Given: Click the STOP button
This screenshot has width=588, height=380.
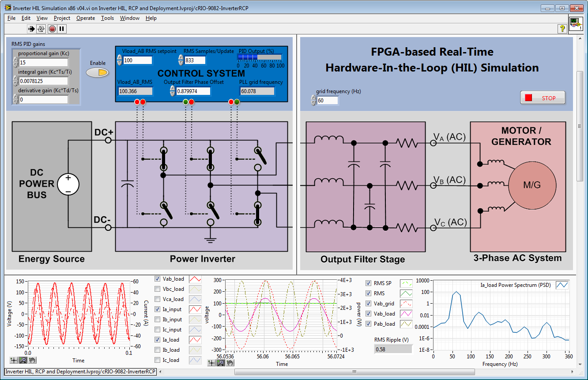Looking at the screenshot, I should point(543,98).
